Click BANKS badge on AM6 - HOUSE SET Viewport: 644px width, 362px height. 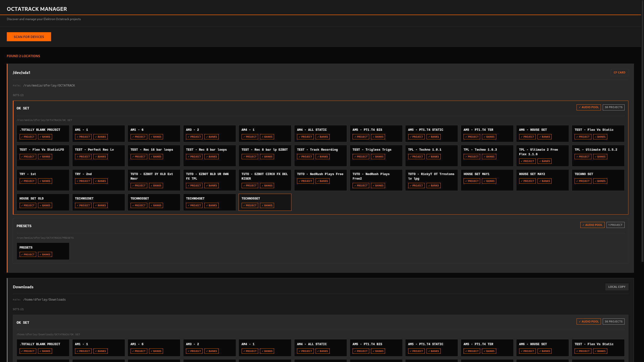pos(544,137)
